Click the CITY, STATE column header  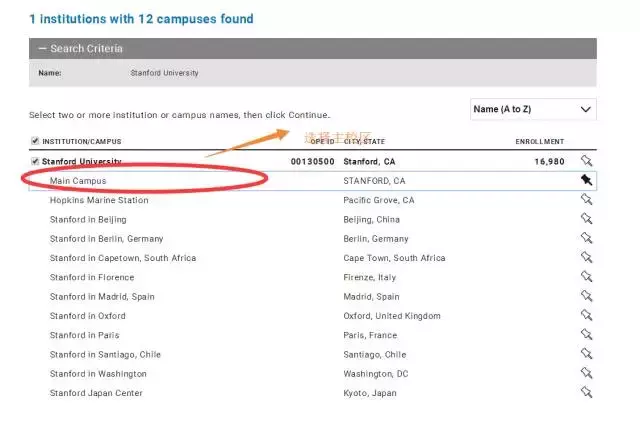[364, 142]
